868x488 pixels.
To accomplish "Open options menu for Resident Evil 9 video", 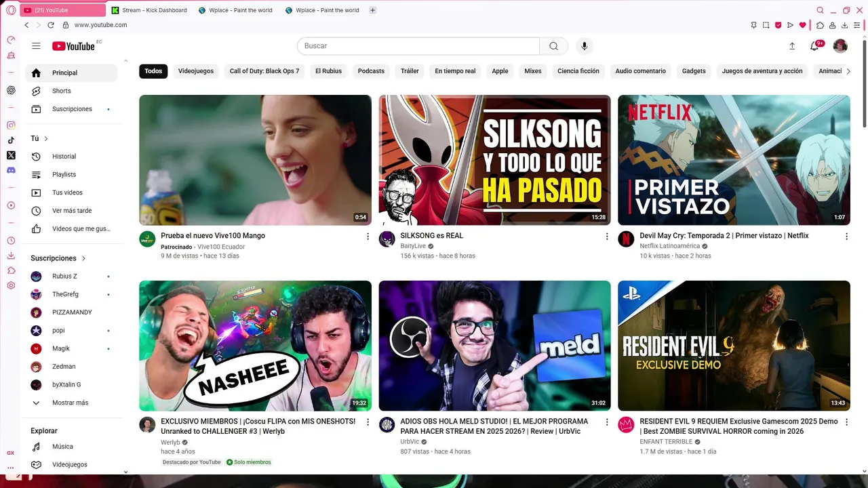I will pos(846,422).
